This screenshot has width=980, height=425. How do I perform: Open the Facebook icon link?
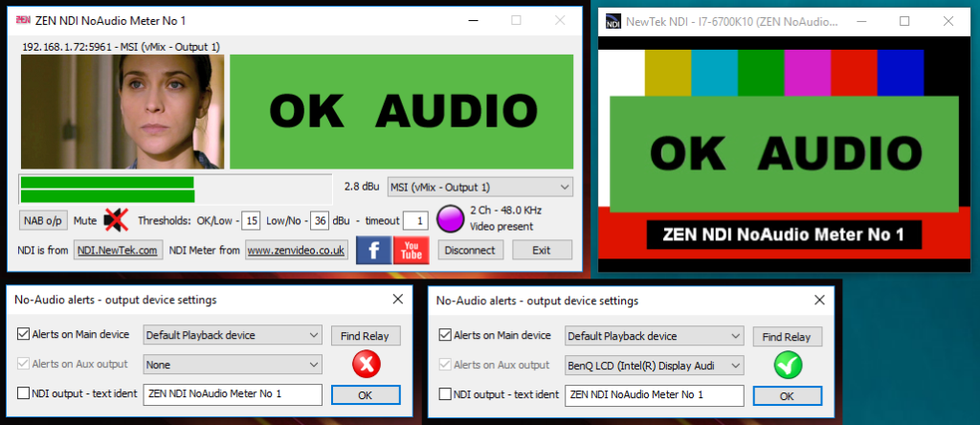coord(374,250)
